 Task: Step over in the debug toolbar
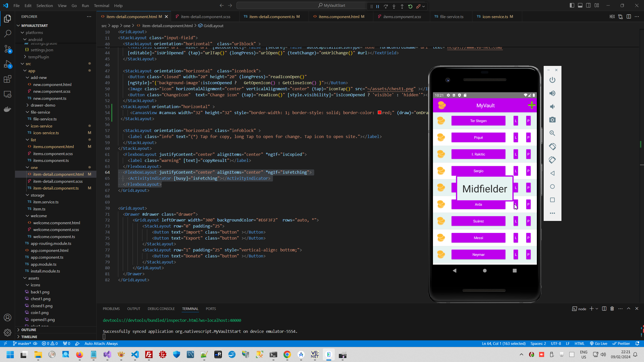click(386, 6)
